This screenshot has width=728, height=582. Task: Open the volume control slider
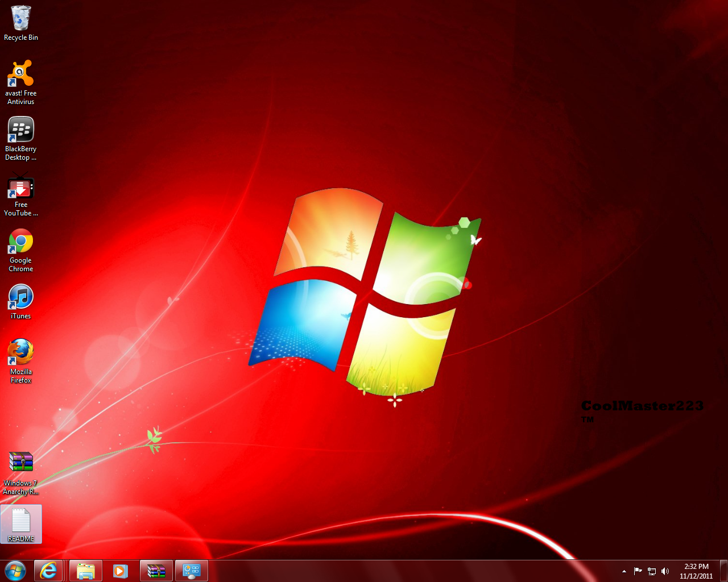click(665, 571)
